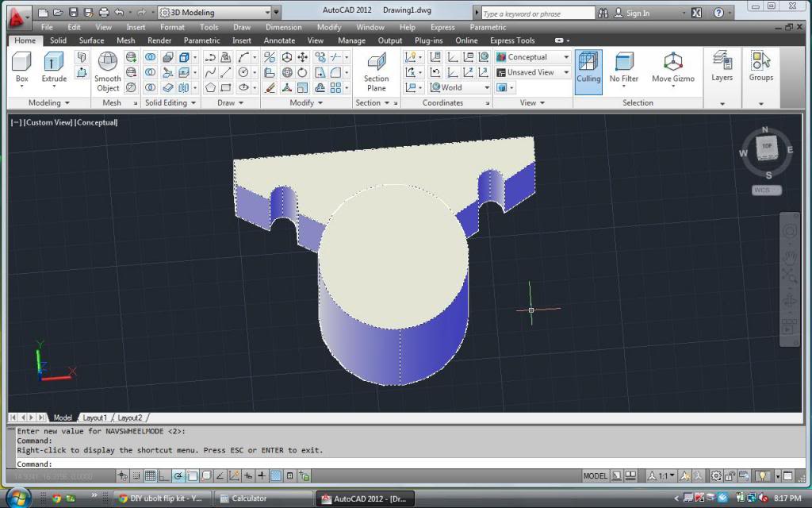
Task: Click the No Filter selection icon
Action: click(x=623, y=68)
